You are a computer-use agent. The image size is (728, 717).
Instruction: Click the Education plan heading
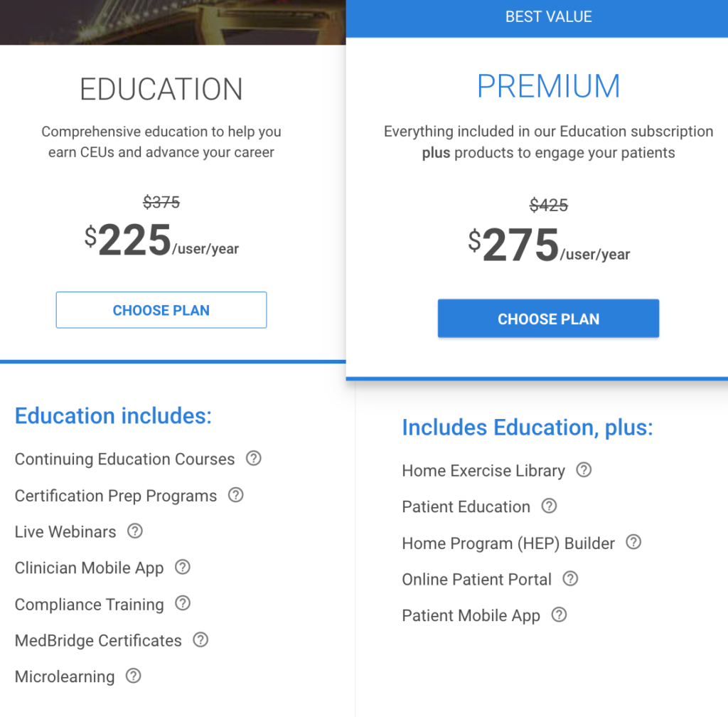tap(161, 89)
